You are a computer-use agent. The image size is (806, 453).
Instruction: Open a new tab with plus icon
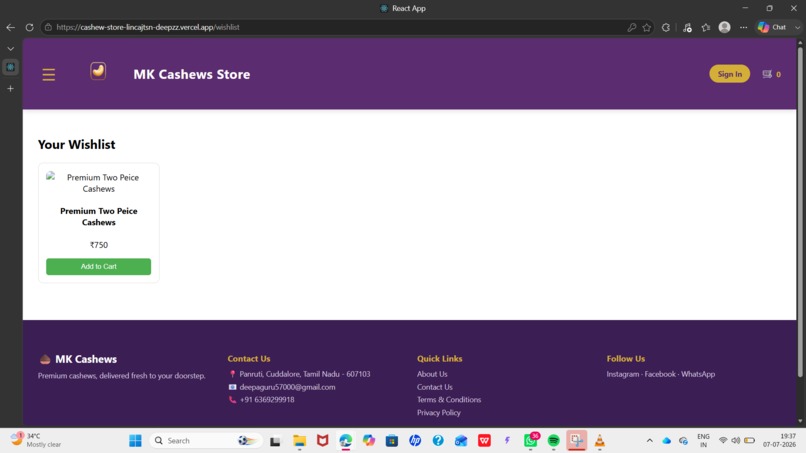click(10, 88)
